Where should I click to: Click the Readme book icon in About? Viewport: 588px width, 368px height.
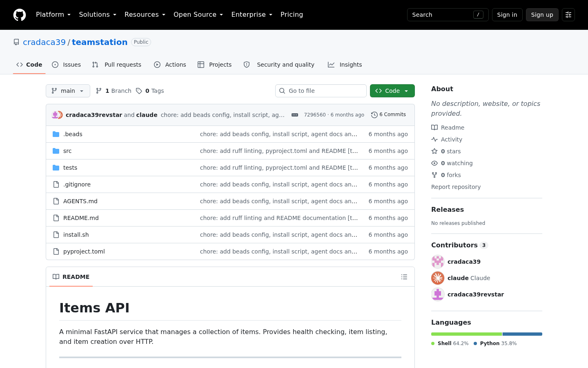434,128
